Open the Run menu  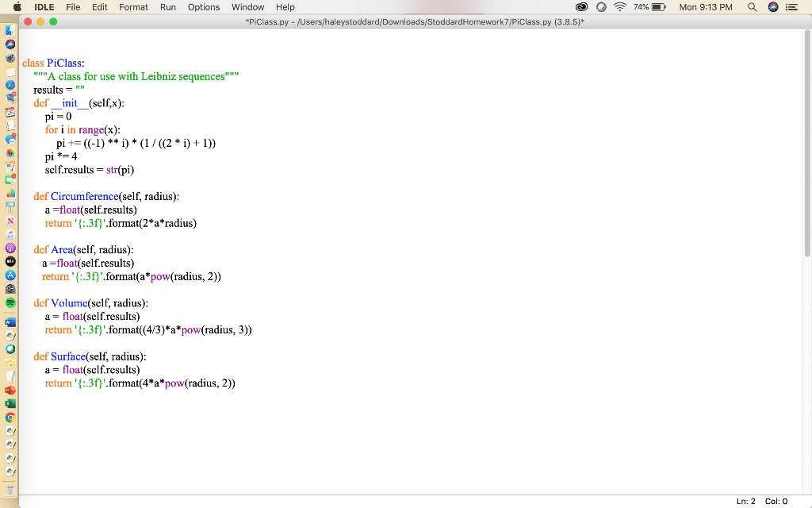click(167, 7)
